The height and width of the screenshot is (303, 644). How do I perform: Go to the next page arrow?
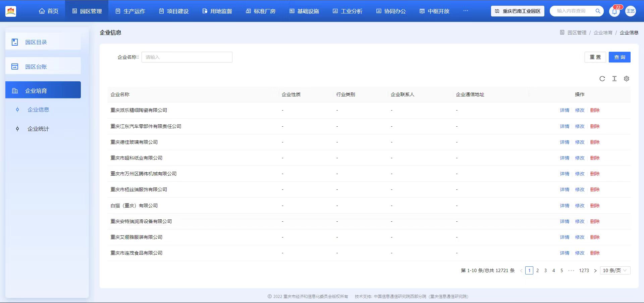pos(595,271)
